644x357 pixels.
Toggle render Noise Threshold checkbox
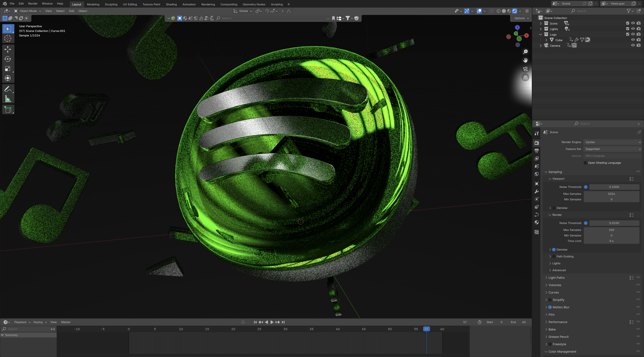point(585,223)
